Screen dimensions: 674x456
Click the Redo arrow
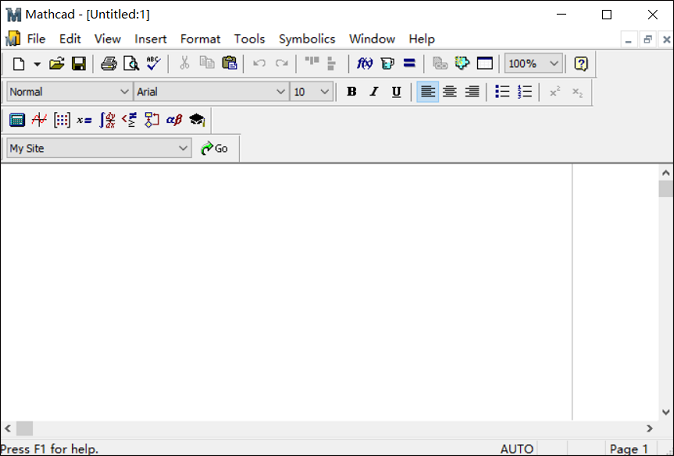click(x=282, y=63)
